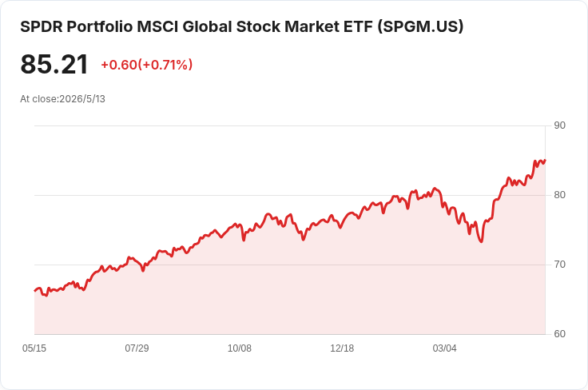This screenshot has width=588, height=390.
Task: Click the 80 value on the price axis
Action: (559, 195)
